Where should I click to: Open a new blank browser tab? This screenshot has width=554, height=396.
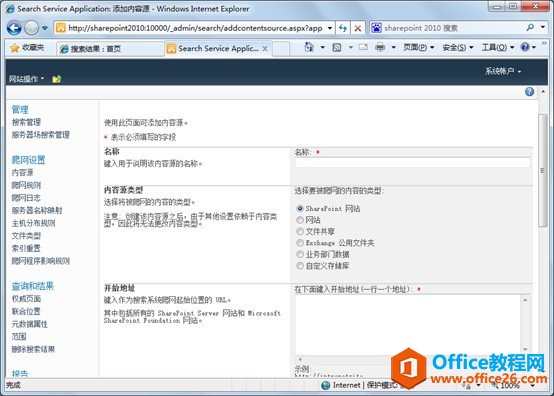click(x=281, y=49)
